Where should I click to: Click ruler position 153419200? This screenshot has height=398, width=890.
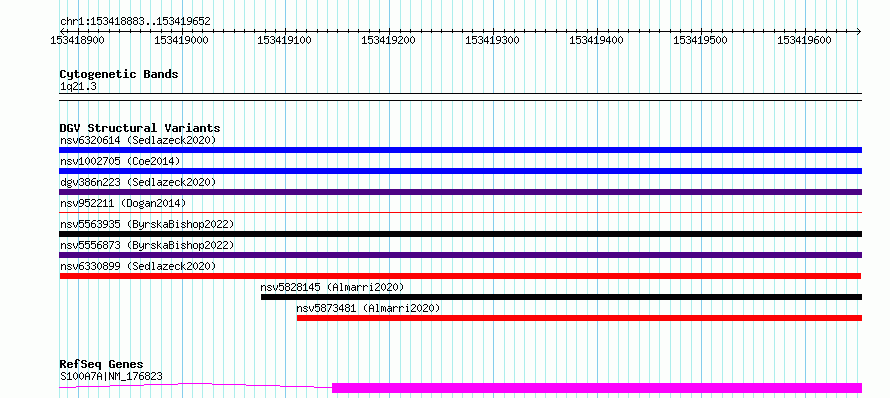pyautogui.click(x=388, y=40)
